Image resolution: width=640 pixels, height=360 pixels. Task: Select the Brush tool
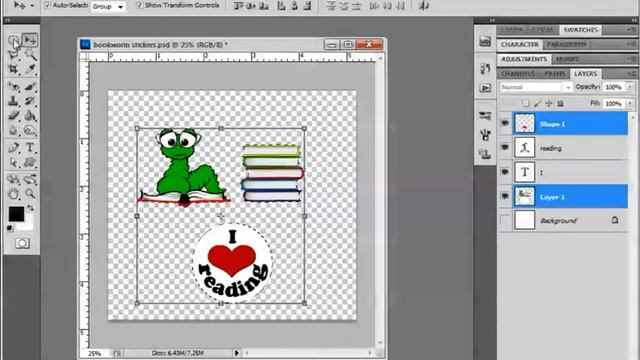click(30, 87)
